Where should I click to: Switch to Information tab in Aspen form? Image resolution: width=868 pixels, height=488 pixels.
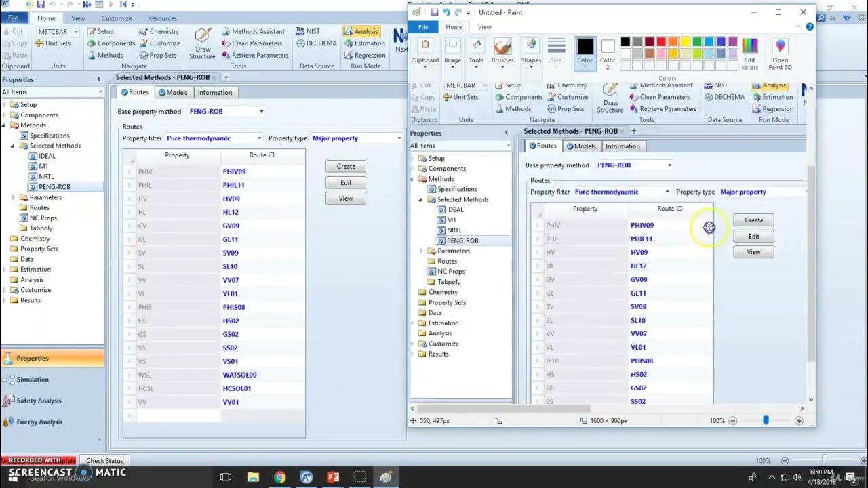[215, 93]
